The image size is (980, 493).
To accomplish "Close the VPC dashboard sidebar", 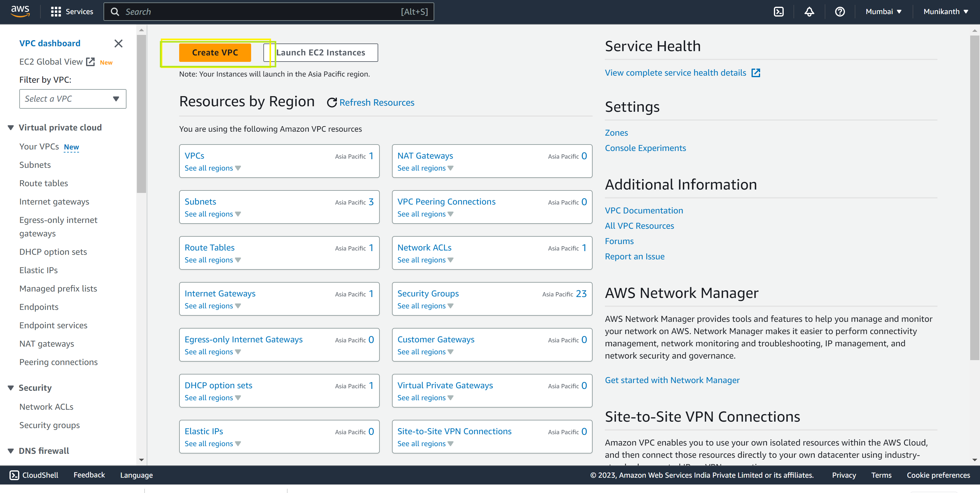I will pos(118,43).
